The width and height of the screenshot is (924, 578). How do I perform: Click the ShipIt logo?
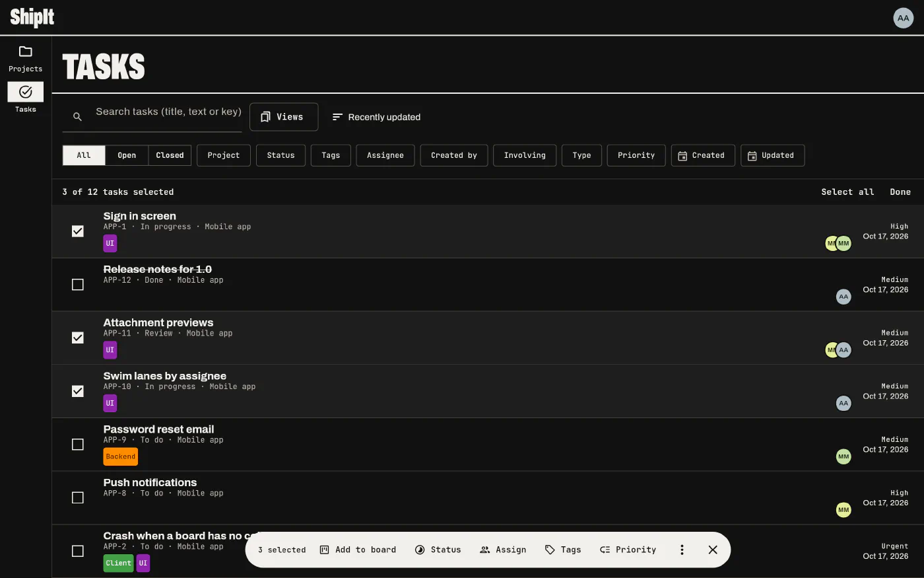(32, 17)
